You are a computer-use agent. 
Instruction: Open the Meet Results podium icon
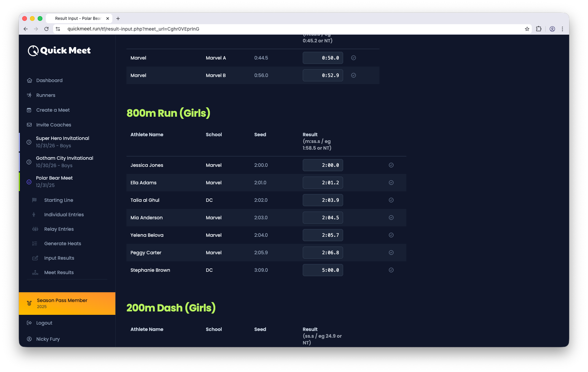tap(35, 272)
